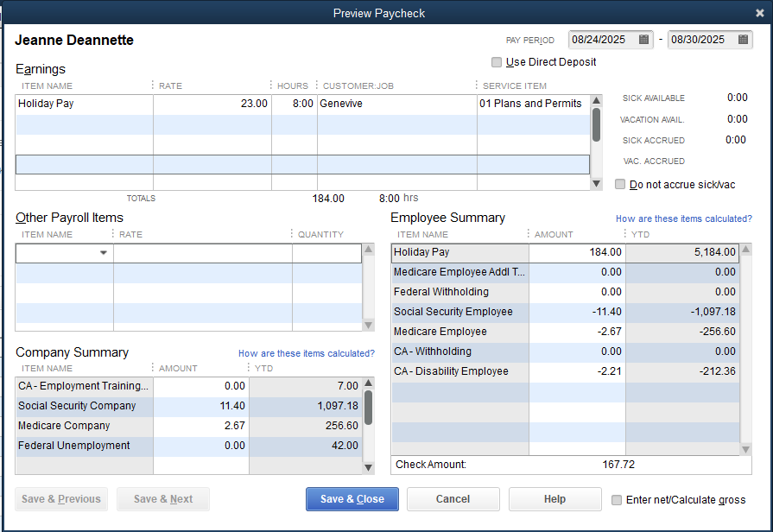Click Social Security Company amount 11.40
Viewport: 773px width, 532px height.
[201, 406]
